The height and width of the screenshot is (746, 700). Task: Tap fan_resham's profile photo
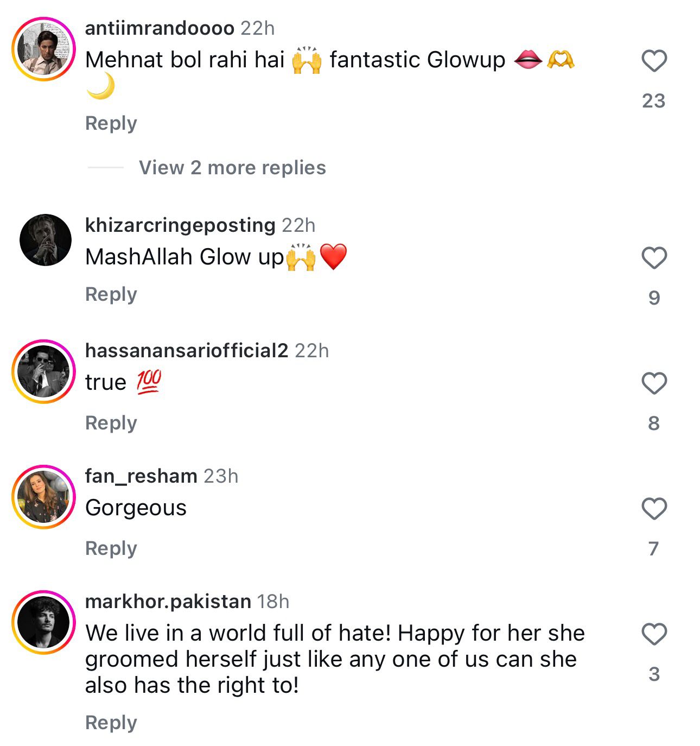(44, 497)
